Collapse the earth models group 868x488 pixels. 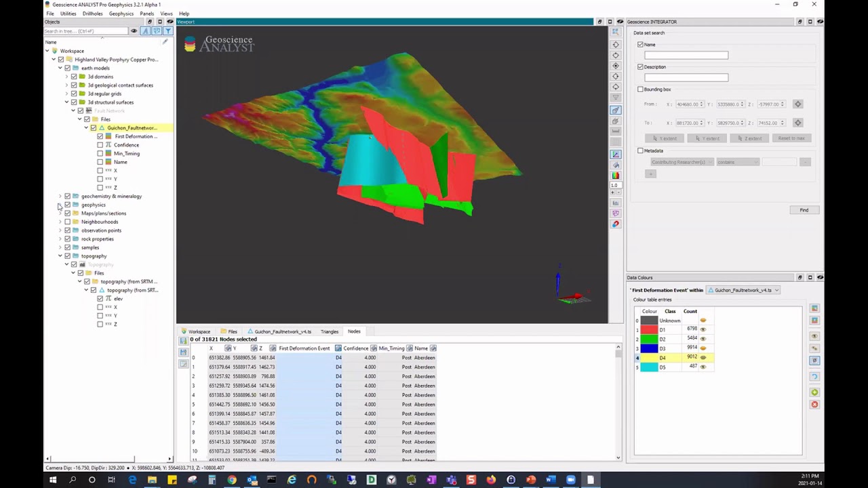click(60, 68)
